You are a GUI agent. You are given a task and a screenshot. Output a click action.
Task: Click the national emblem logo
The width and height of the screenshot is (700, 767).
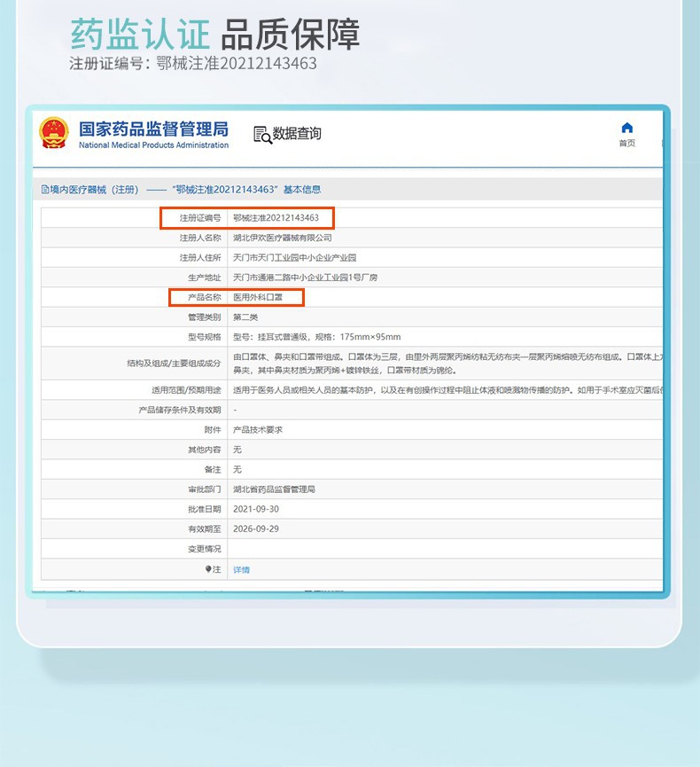click(54, 132)
